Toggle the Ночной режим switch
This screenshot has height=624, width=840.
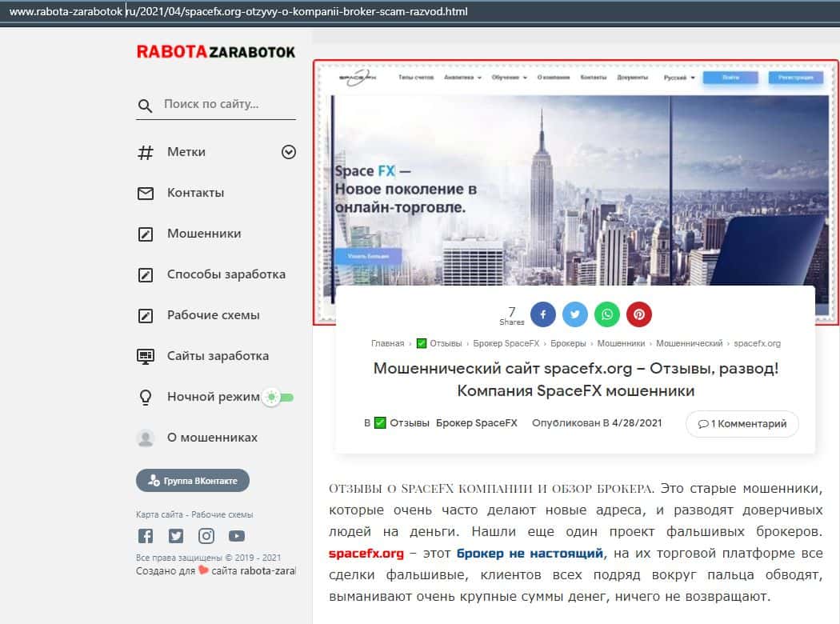pos(278,398)
